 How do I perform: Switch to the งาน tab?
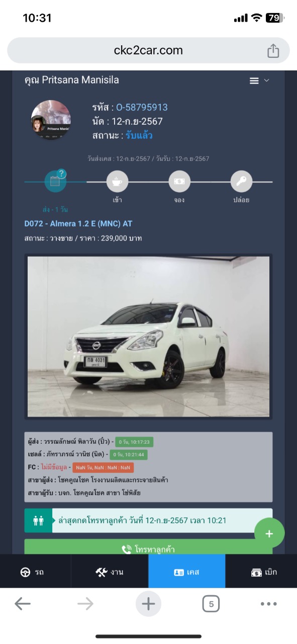110,572
